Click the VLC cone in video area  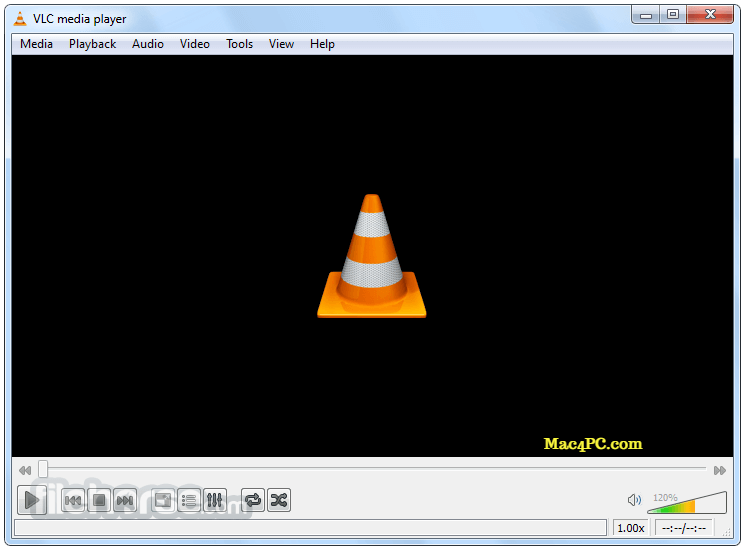[x=372, y=256]
